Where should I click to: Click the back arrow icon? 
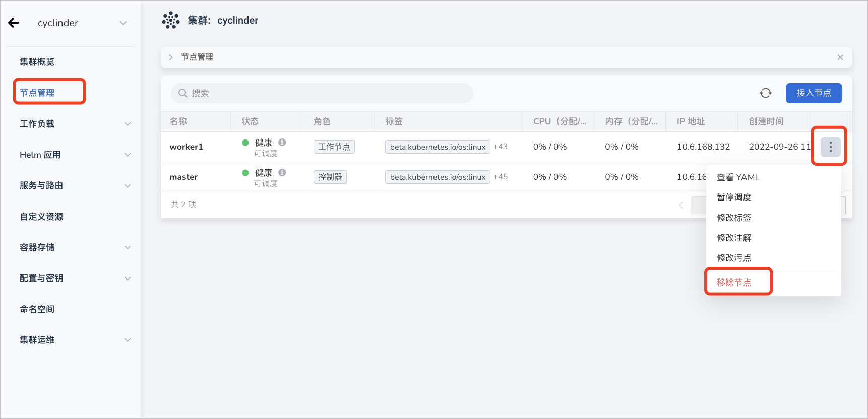click(x=14, y=23)
